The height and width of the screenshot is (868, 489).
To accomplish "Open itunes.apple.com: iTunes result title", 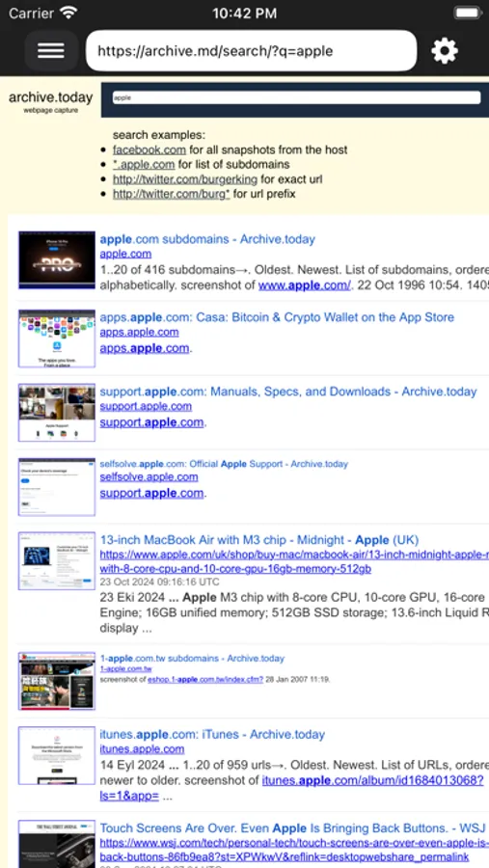I will (x=212, y=735).
